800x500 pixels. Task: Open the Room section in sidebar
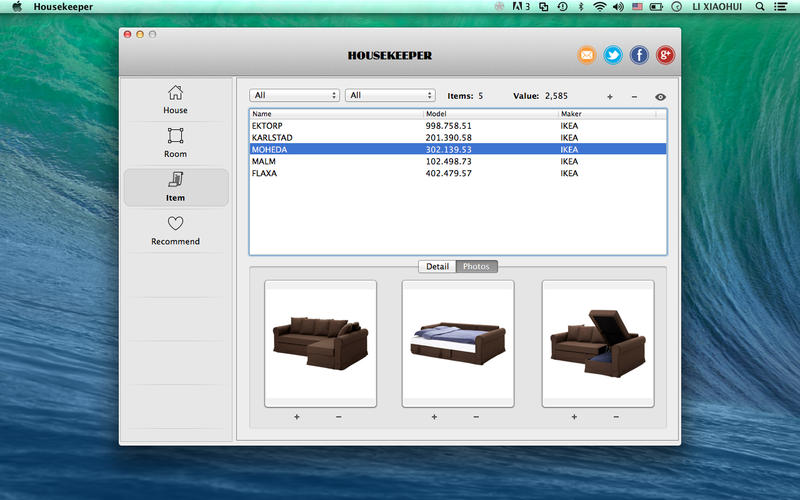point(175,143)
